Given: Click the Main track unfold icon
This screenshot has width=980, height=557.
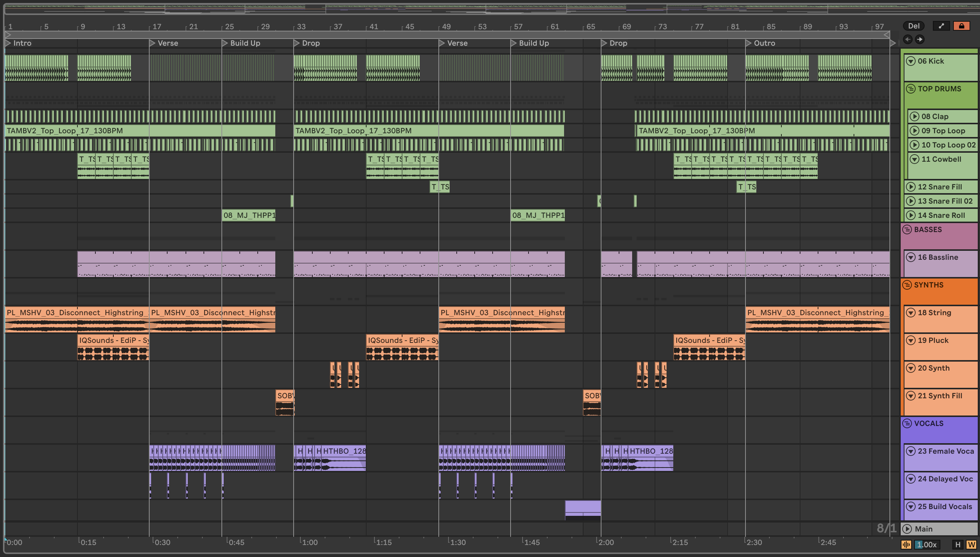Looking at the screenshot, I should click(x=907, y=529).
